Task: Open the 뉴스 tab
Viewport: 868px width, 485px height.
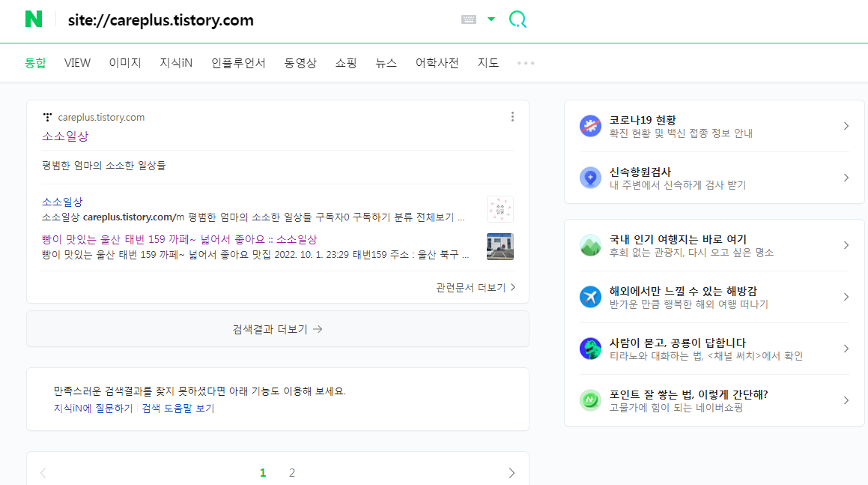Action: point(386,63)
